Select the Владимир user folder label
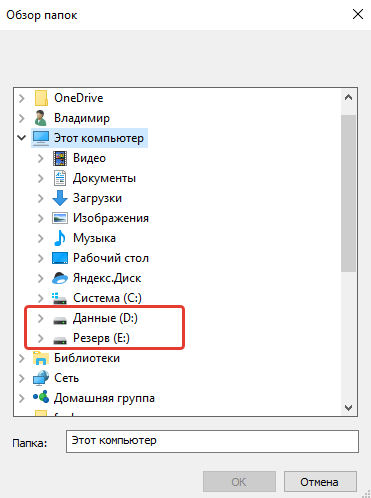Viewport: 371px width, 498px height. click(x=82, y=118)
